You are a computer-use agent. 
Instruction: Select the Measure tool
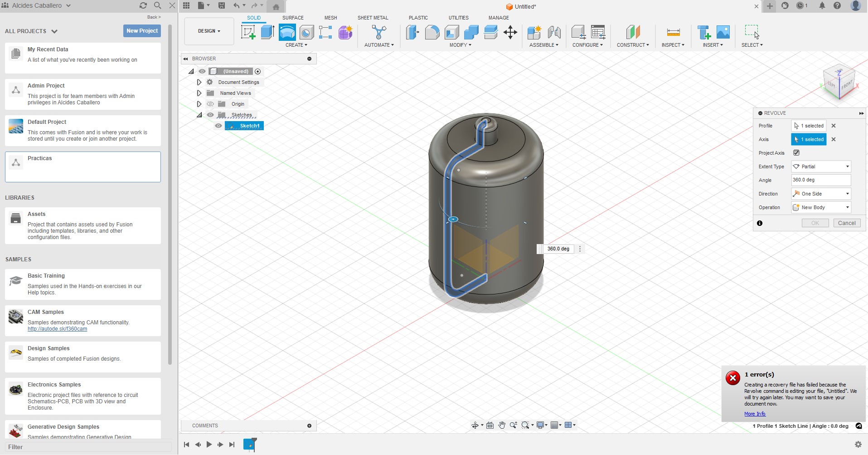point(673,32)
